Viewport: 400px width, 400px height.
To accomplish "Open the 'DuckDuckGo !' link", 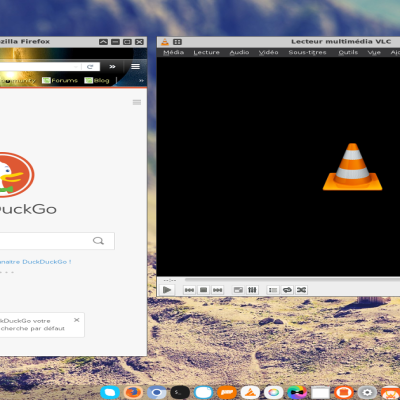I will tap(36, 262).
